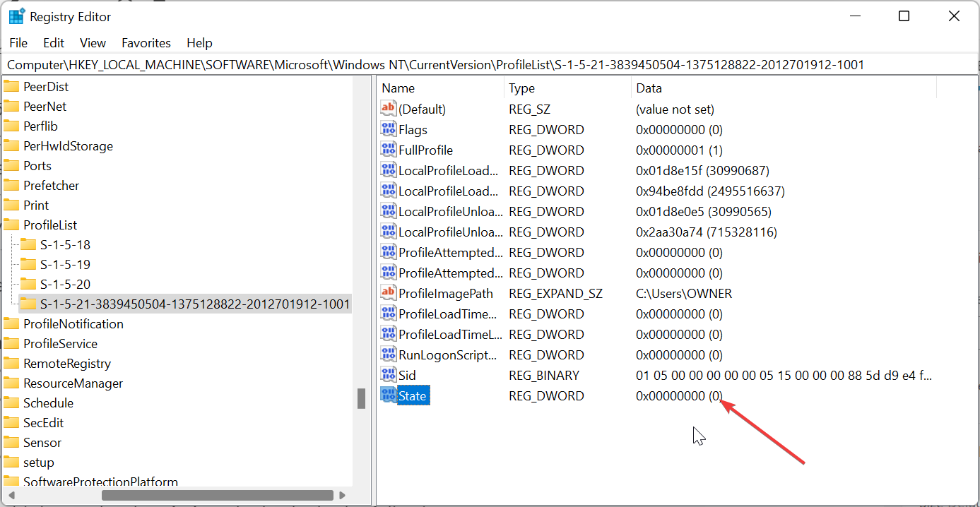Open the Edit menu
Image resolution: width=980 pixels, height=507 pixels.
tap(54, 43)
